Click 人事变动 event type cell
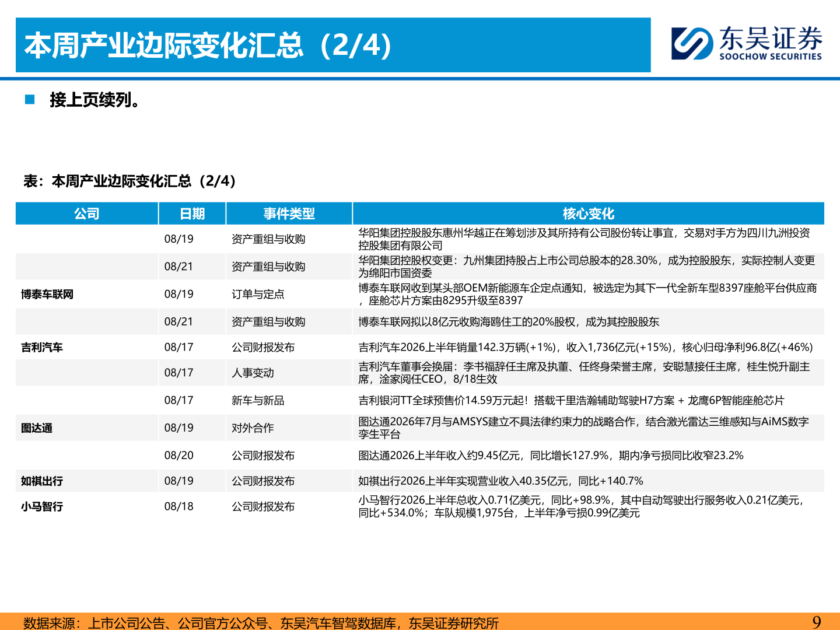Viewport: 840px width, 630px height. (x=253, y=373)
